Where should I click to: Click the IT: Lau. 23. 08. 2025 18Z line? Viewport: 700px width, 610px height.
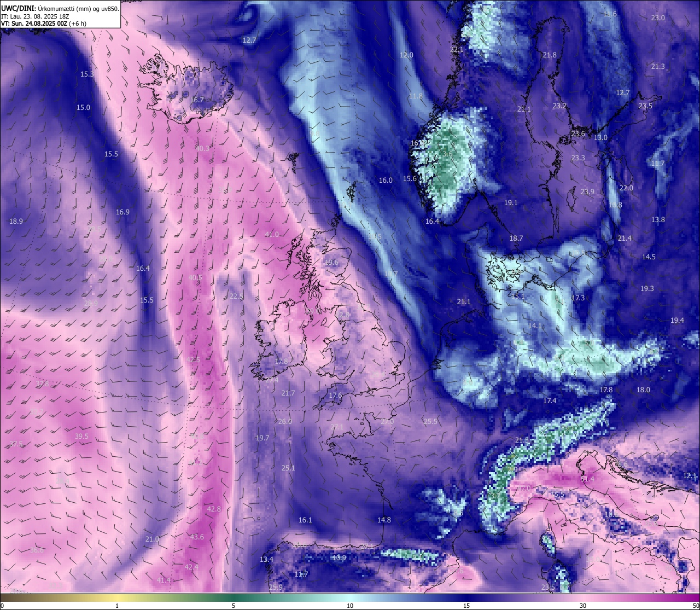(35, 16)
